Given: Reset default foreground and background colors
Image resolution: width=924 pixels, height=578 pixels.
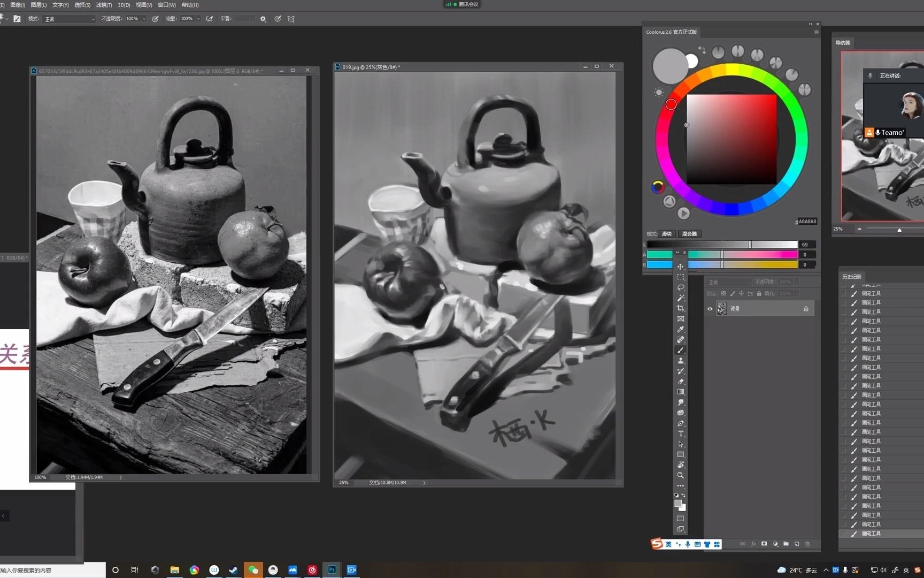Looking at the screenshot, I should point(676,495).
